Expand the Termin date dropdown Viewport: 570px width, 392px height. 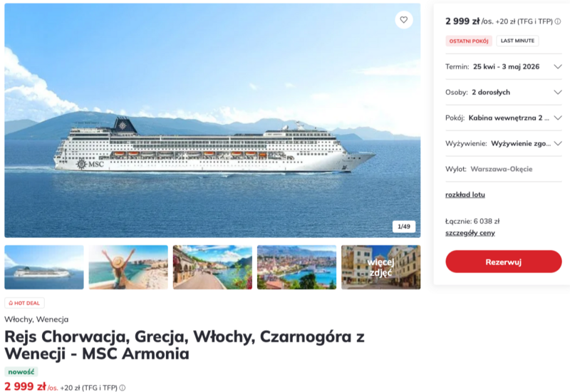557,66
